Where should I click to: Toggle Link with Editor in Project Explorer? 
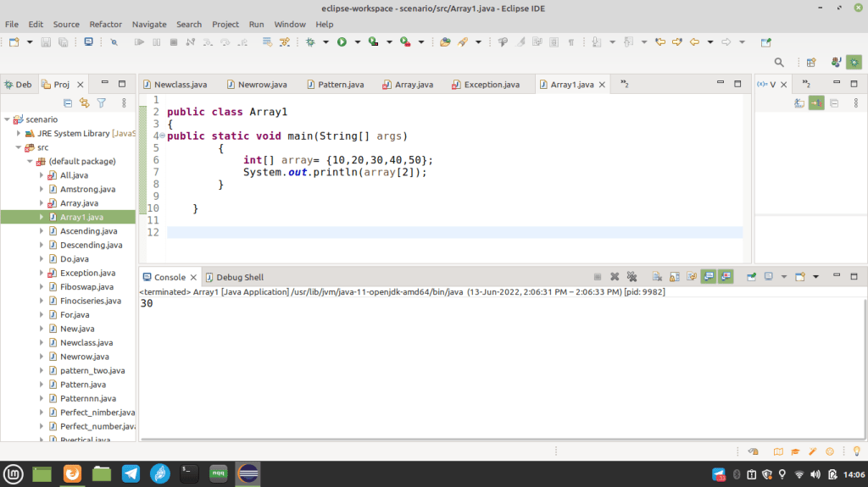click(84, 103)
